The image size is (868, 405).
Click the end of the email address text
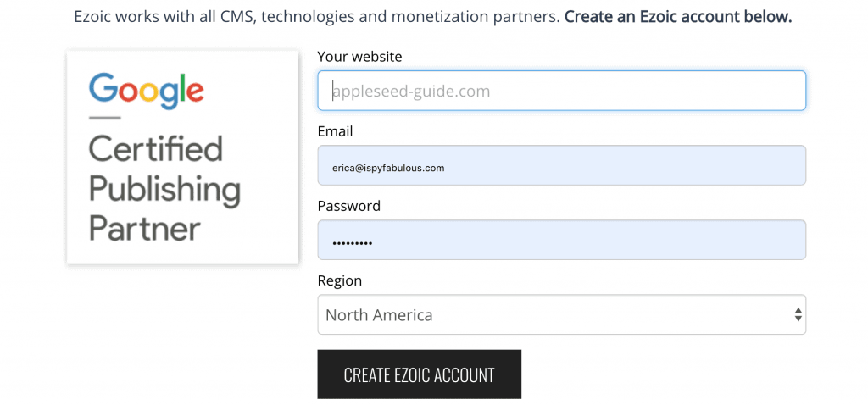point(443,168)
